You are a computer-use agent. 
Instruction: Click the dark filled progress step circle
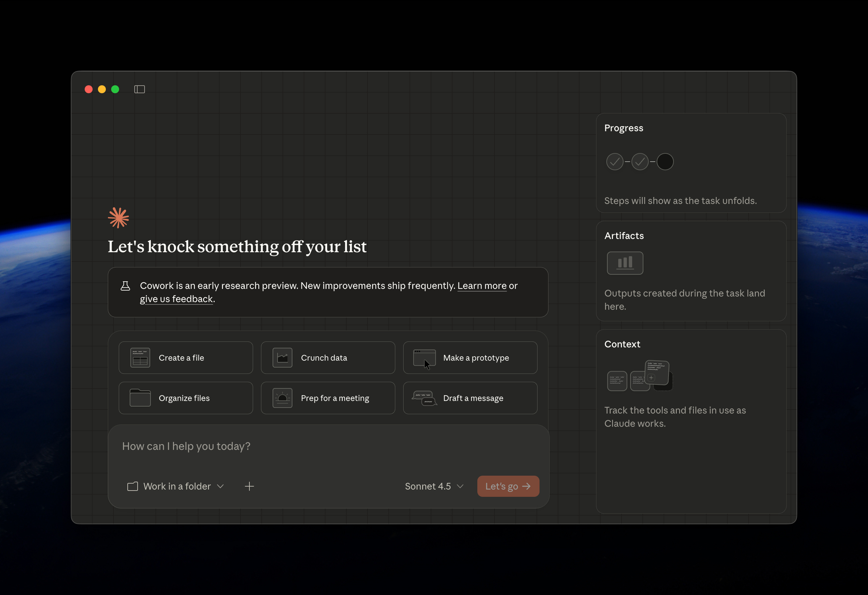coord(665,162)
